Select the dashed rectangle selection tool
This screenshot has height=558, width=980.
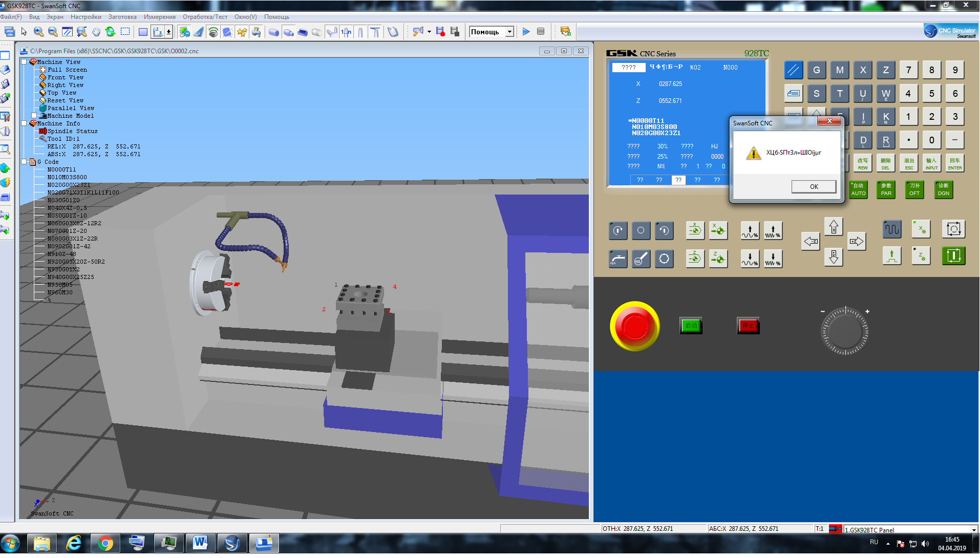pos(125,32)
